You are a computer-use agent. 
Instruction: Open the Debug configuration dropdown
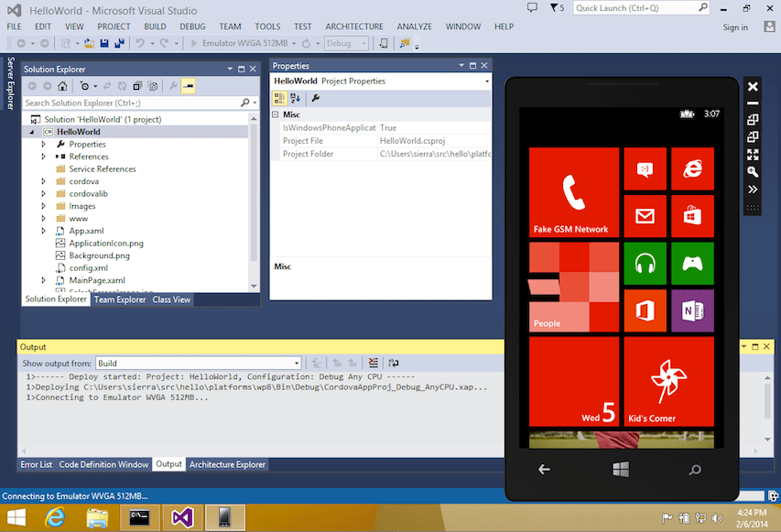point(346,43)
